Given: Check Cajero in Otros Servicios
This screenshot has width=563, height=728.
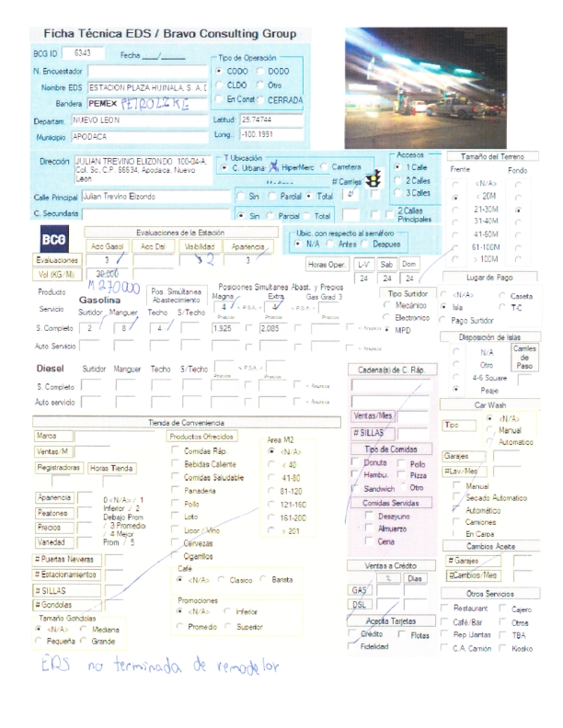Looking at the screenshot, I should pos(502,609).
